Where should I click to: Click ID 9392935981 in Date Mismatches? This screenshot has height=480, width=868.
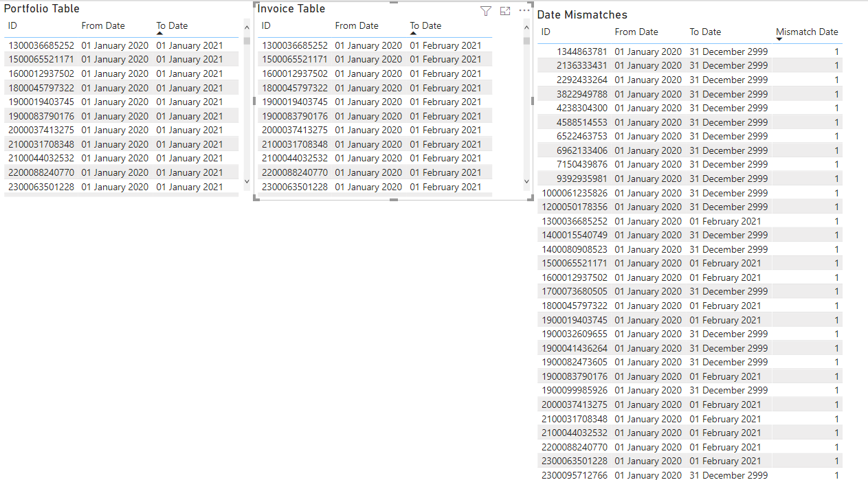[x=582, y=179]
